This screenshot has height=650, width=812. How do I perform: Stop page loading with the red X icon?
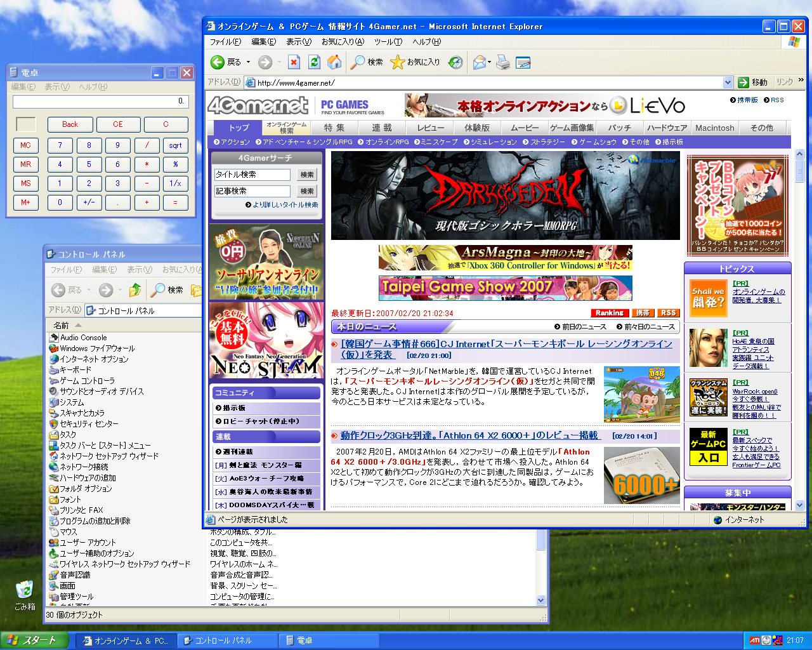(294, 62)
